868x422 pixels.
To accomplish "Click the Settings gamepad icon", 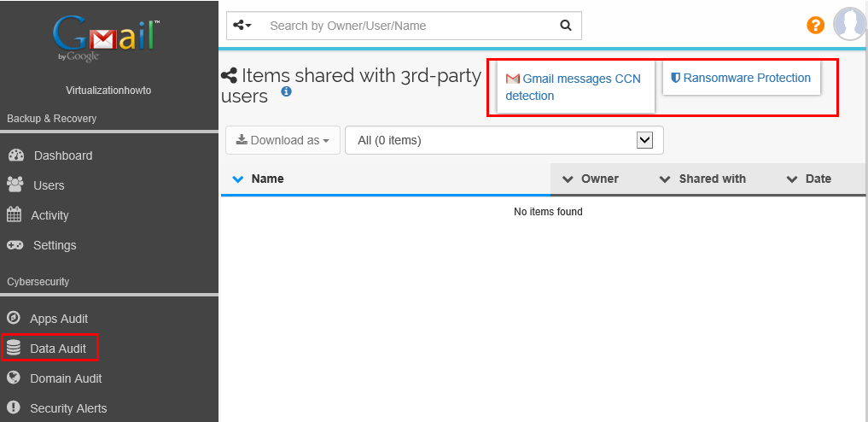I will 15,245.
